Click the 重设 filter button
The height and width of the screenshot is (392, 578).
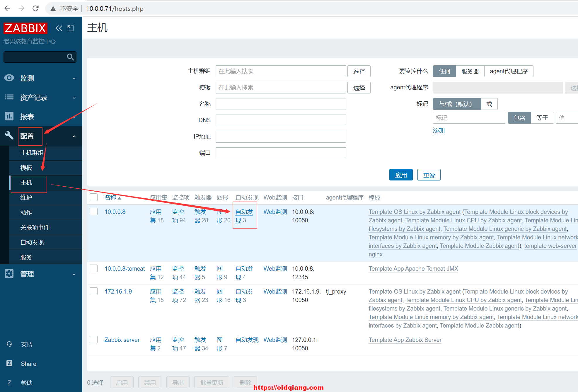click(429, 175)
